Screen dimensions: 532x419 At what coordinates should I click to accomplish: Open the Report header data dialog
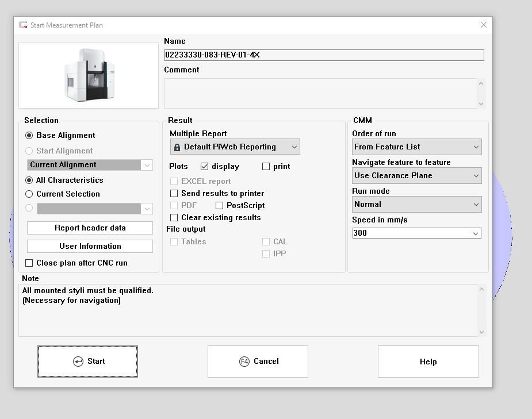tap(90, 228)
